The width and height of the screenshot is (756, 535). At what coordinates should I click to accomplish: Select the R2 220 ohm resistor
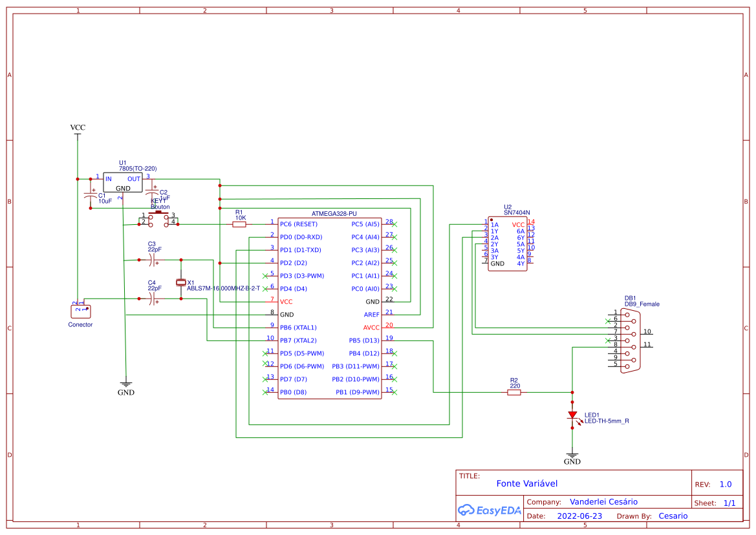514,392
